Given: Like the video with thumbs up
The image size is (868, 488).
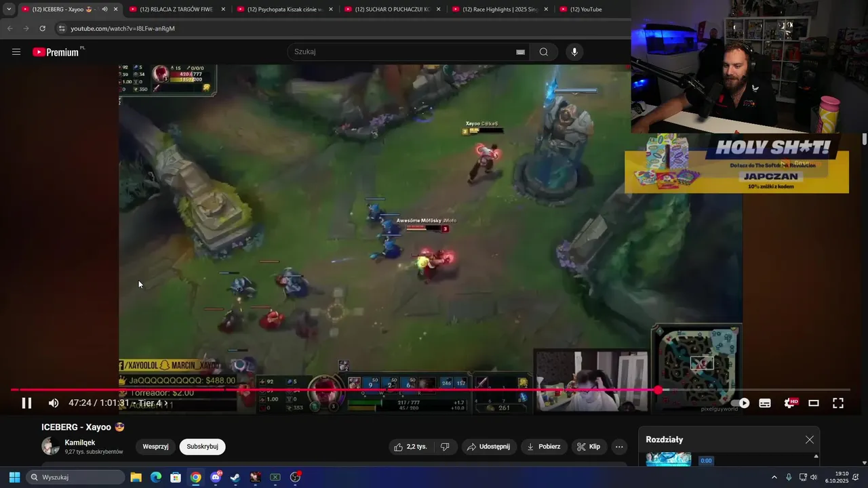Looking at the screenshot, I should click(410, 447).
